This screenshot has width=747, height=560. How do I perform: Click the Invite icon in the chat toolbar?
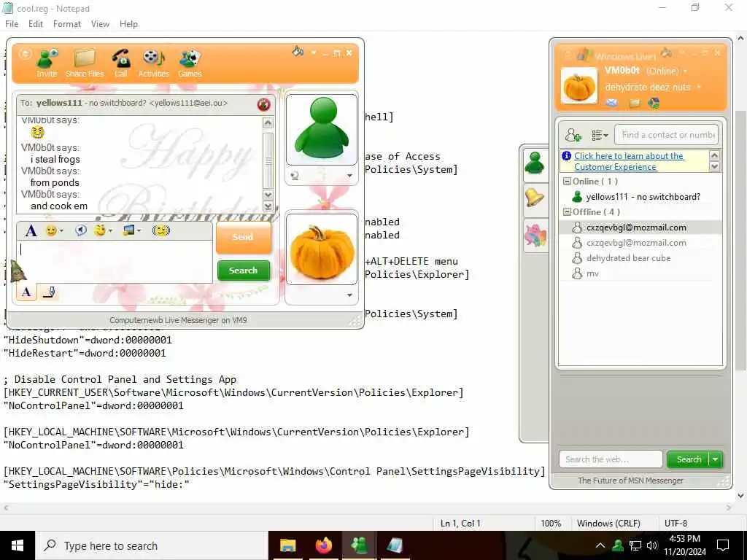click(x=47, y=63)
